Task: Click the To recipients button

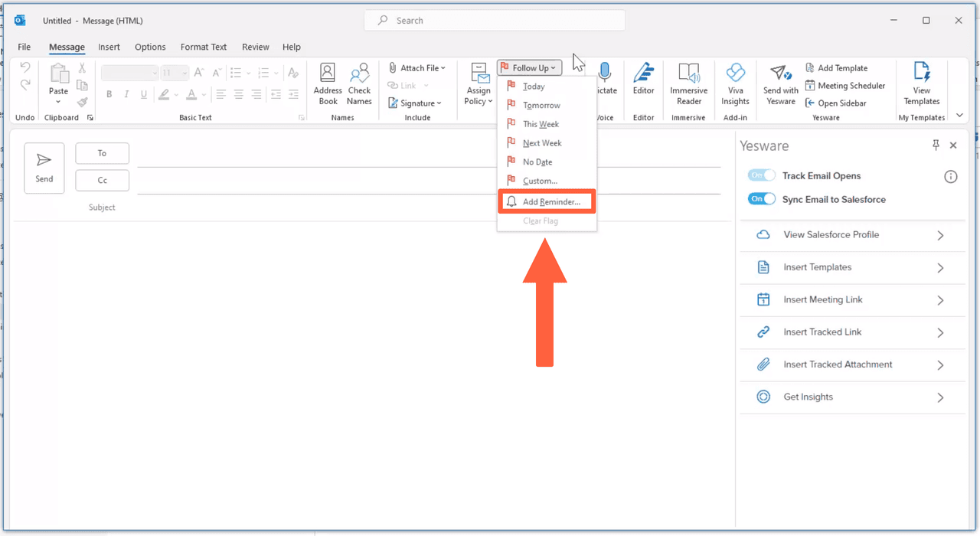Action: [x=102, y=153]
